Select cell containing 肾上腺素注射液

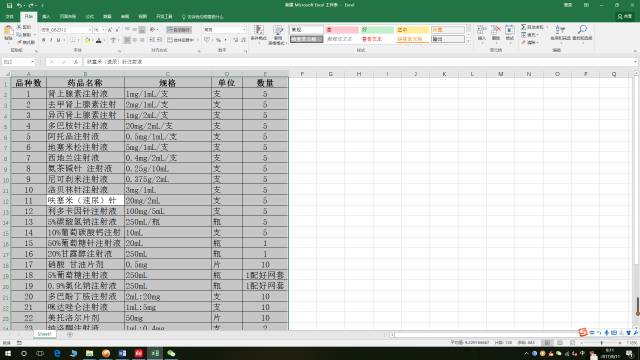85,94
